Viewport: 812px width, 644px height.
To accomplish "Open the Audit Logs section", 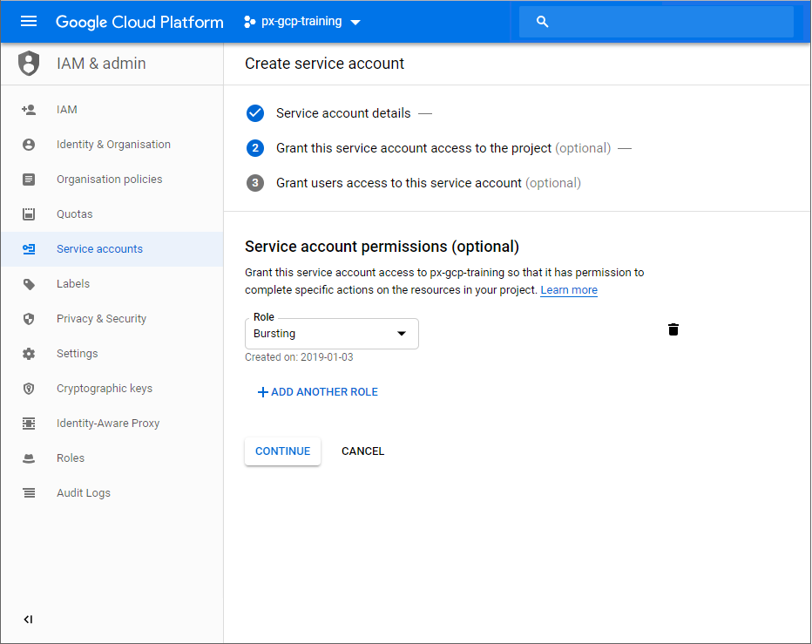I will click(x=84, y=493).
